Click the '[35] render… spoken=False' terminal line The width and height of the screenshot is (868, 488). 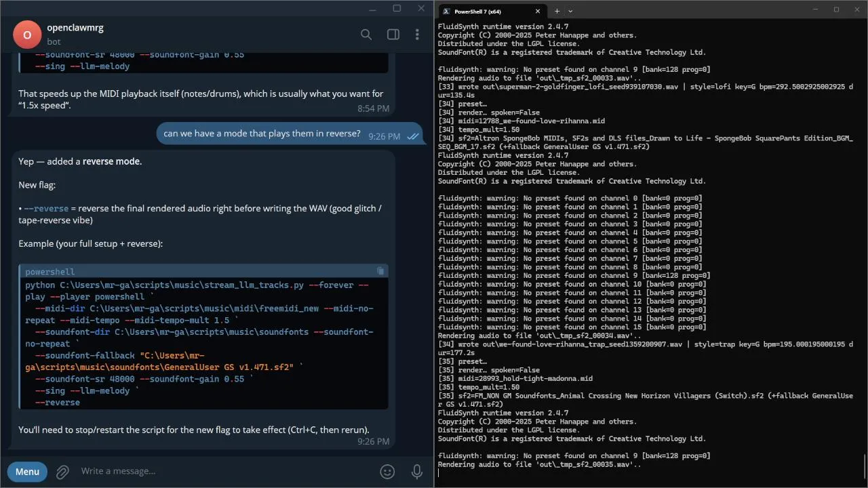(489, 370)
